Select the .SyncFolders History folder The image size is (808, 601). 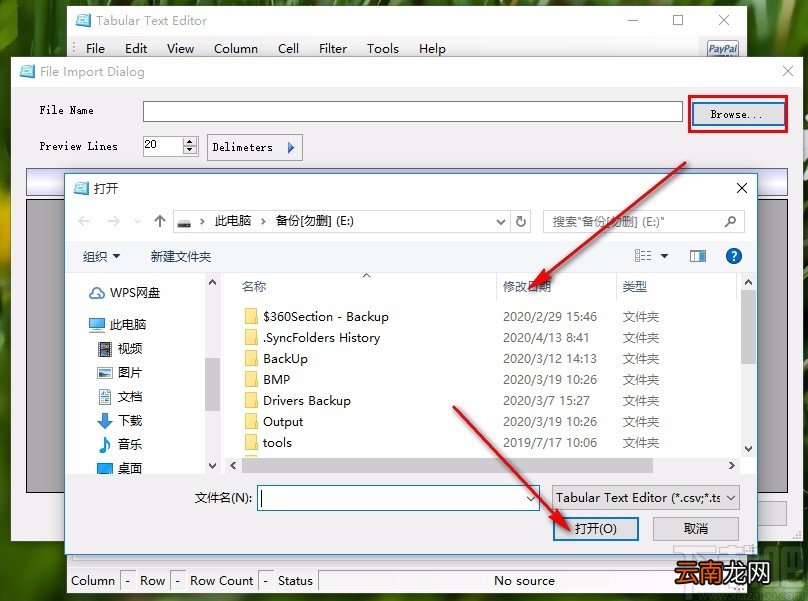(x=312, y=338)
